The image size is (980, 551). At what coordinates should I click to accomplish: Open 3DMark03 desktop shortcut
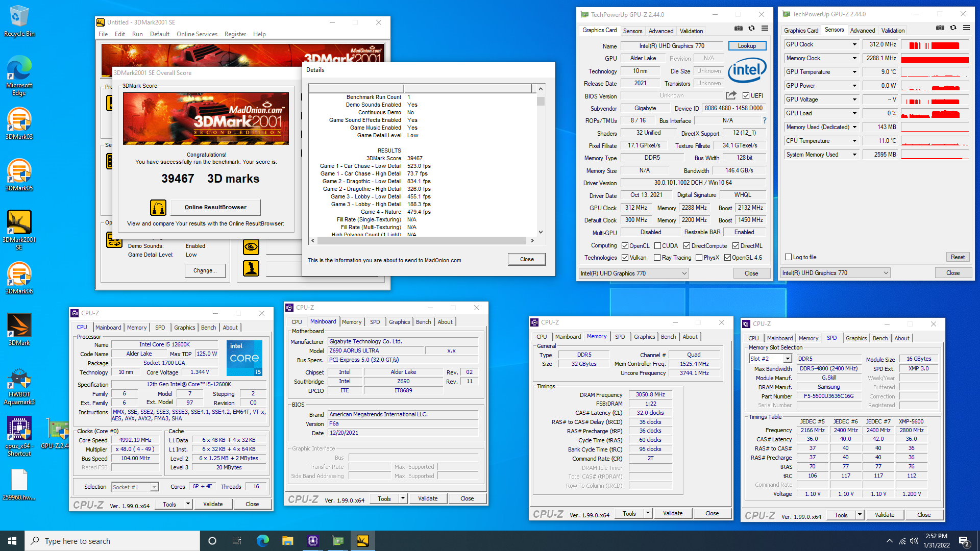[19, 123]
